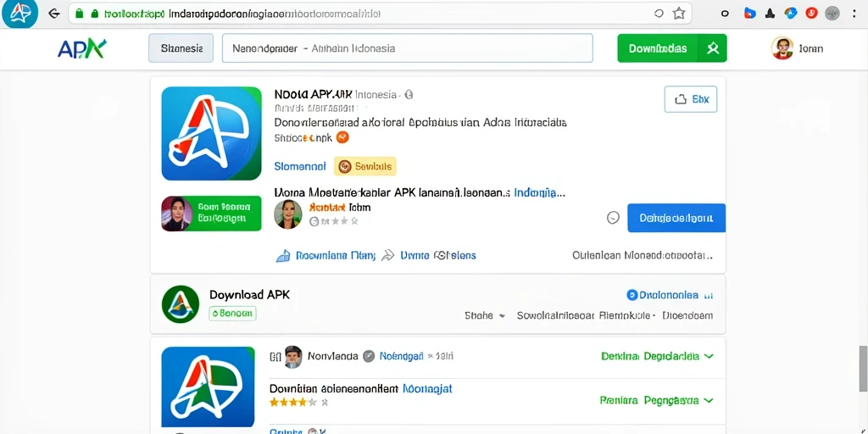Click the Download APK title
Viewport: 868px width, 434px height.
click(250, 295)
